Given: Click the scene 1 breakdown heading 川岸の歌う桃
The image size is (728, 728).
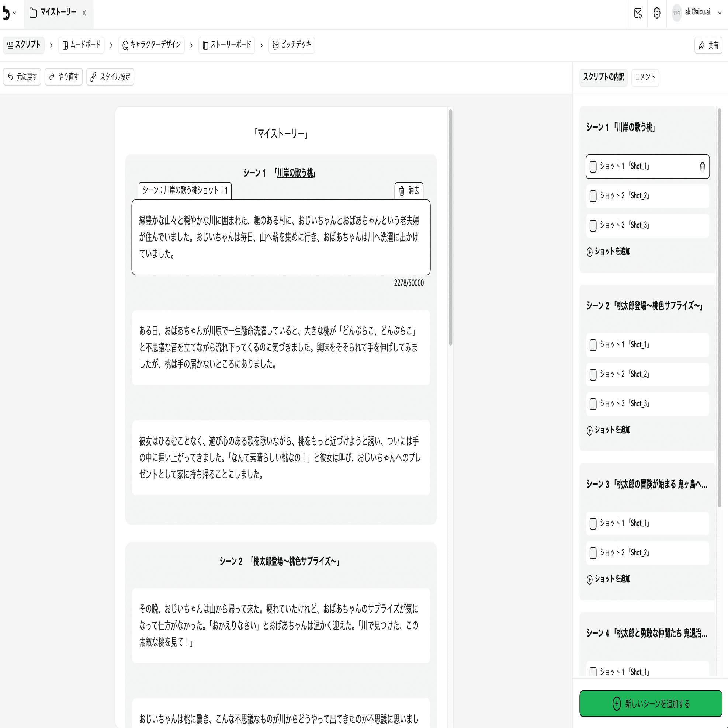Looking at the screenshot, I should 620,128.
